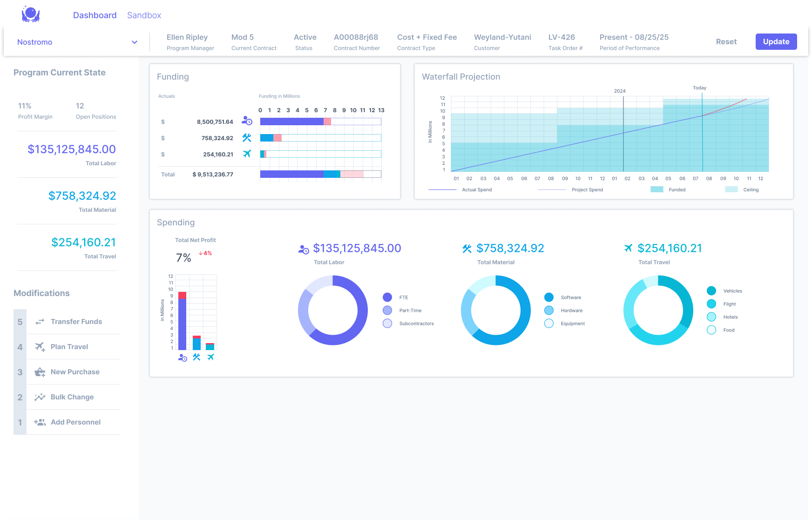Toggle the Hardware legend marker

tap(549, 311)
